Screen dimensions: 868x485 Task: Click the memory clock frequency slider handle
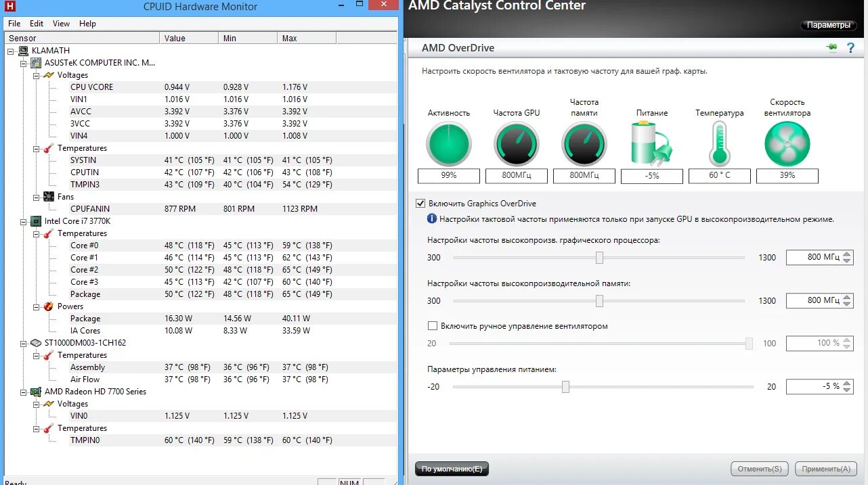pos(599,300)
